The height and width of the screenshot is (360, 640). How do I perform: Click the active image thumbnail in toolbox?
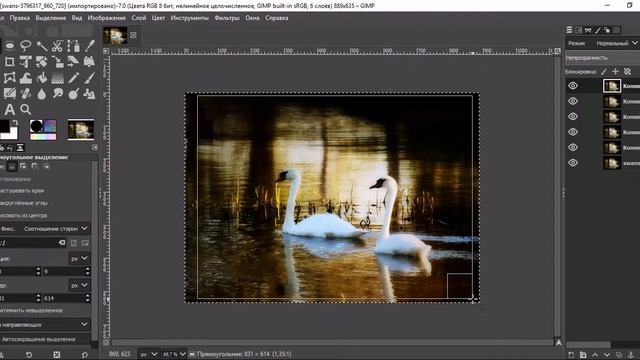(81, 130)
